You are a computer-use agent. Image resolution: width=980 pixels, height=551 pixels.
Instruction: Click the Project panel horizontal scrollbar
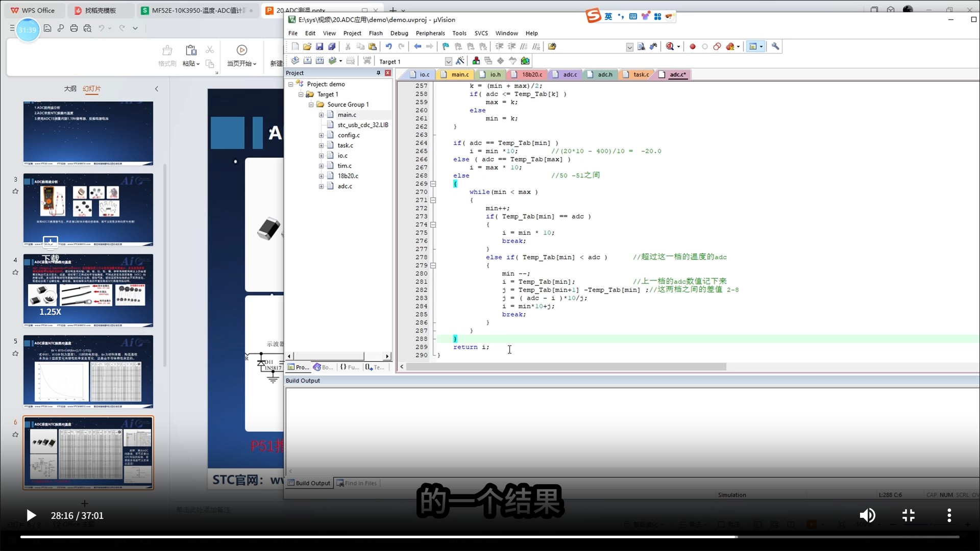(329, 356)
